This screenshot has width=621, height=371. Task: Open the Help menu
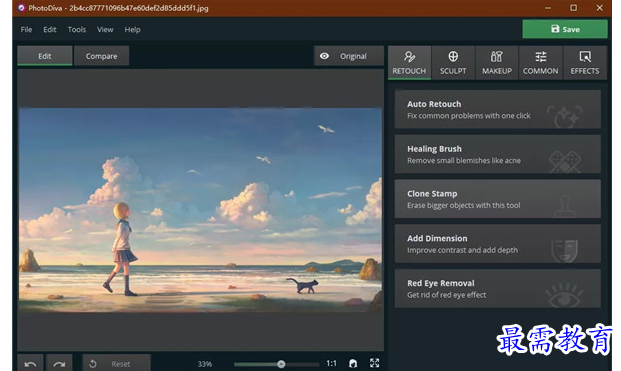[x=132, y=30]
